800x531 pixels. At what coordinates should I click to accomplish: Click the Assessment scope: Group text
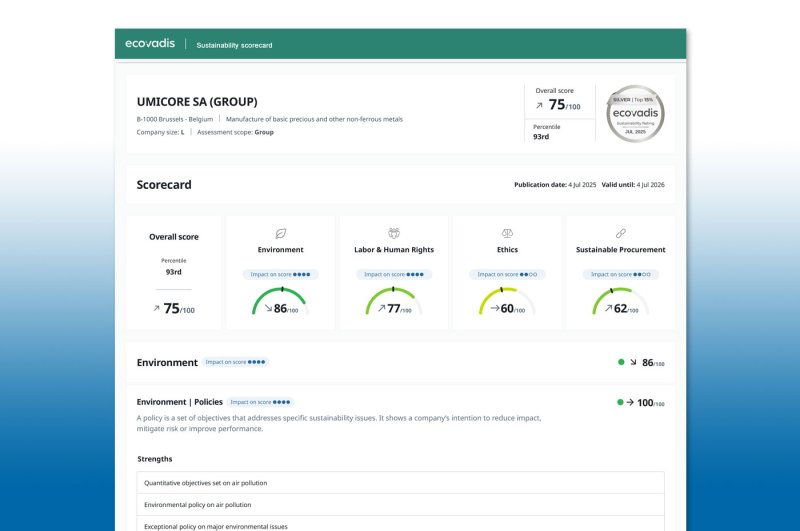point(235,132)
